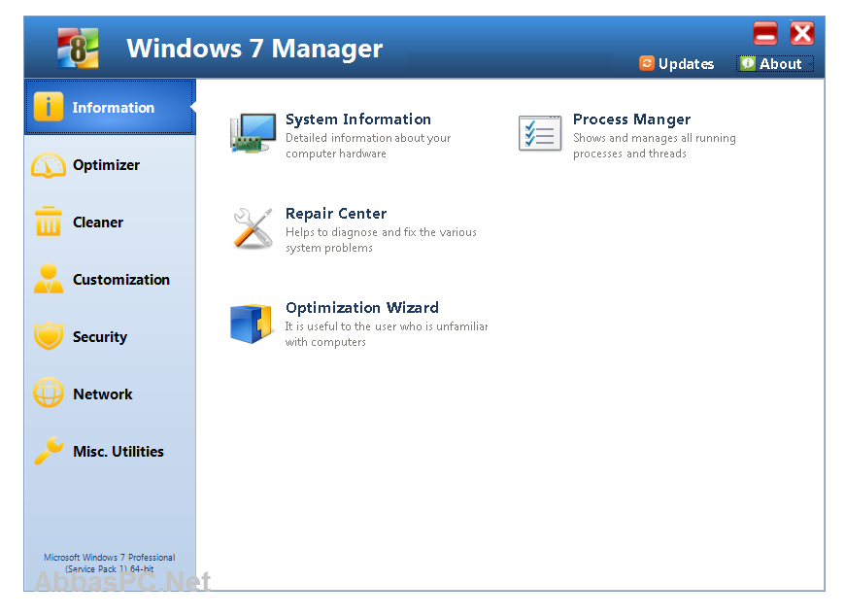845x616 pixels.
Task: Click the Security shield icon
Action: click(x=49, y=336)
